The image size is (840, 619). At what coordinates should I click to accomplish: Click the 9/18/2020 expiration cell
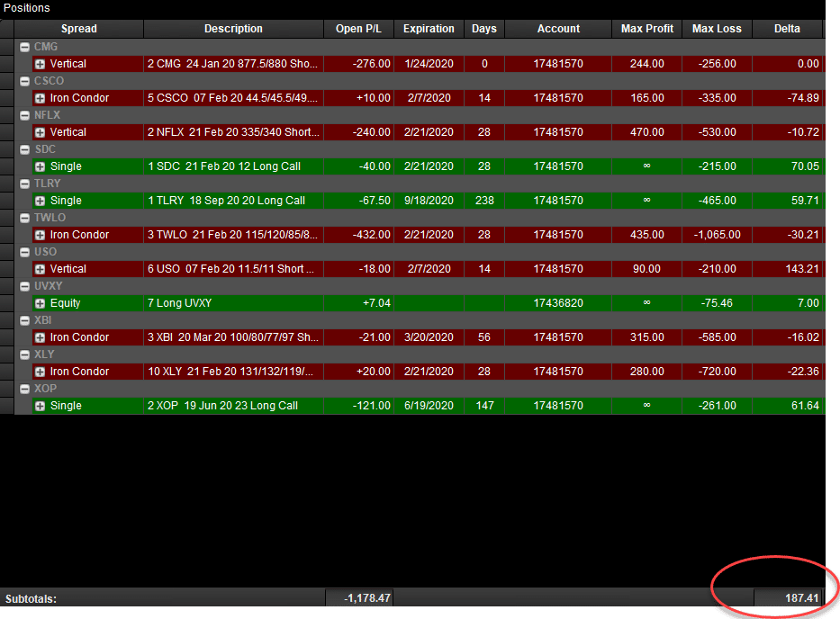(429, 201)
